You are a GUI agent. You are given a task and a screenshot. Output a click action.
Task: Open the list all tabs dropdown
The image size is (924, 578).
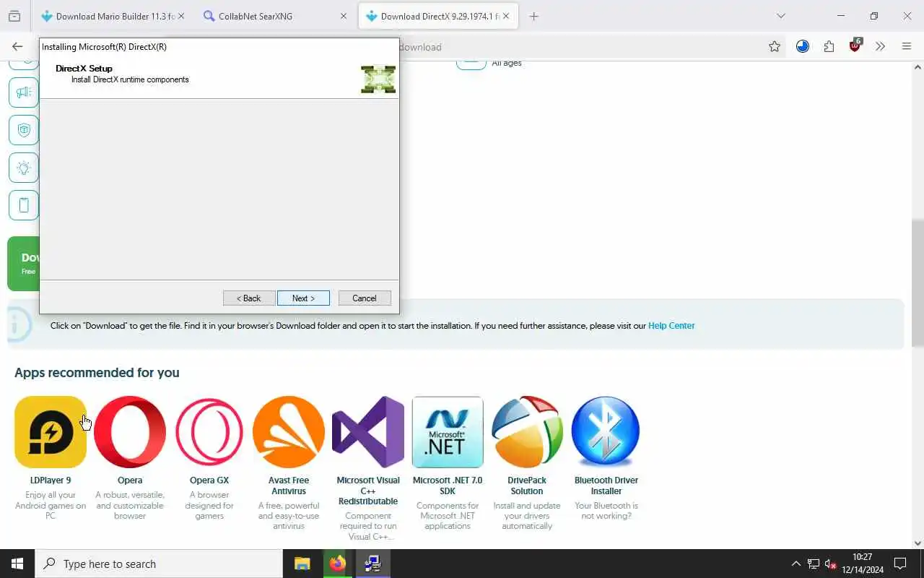(x=780, y=16)
